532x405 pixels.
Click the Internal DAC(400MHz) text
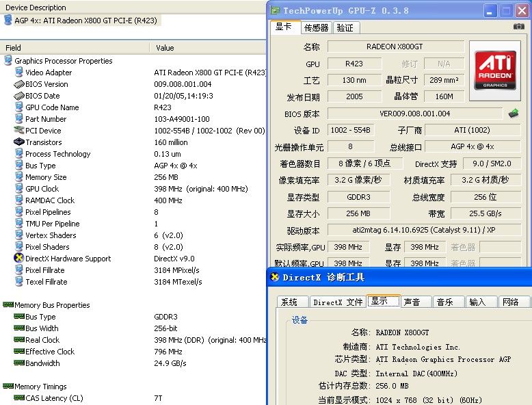(416, 373)
